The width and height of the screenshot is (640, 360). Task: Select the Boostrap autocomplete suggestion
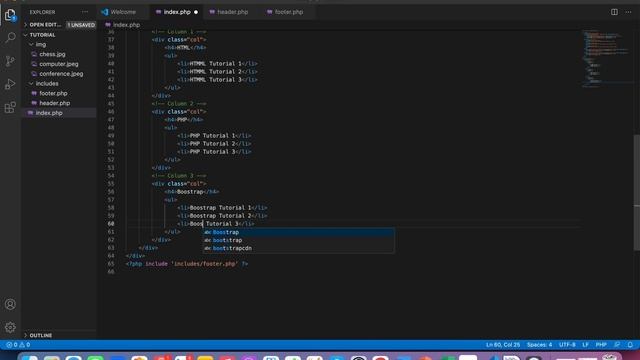(298, 232)
